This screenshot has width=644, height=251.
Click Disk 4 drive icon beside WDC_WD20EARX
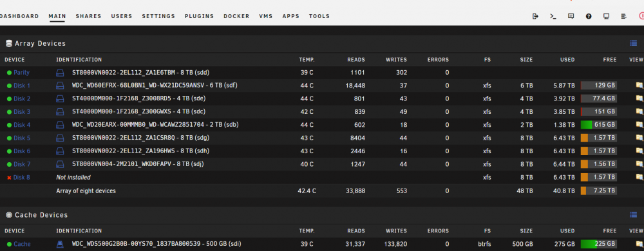coord(60,125)
